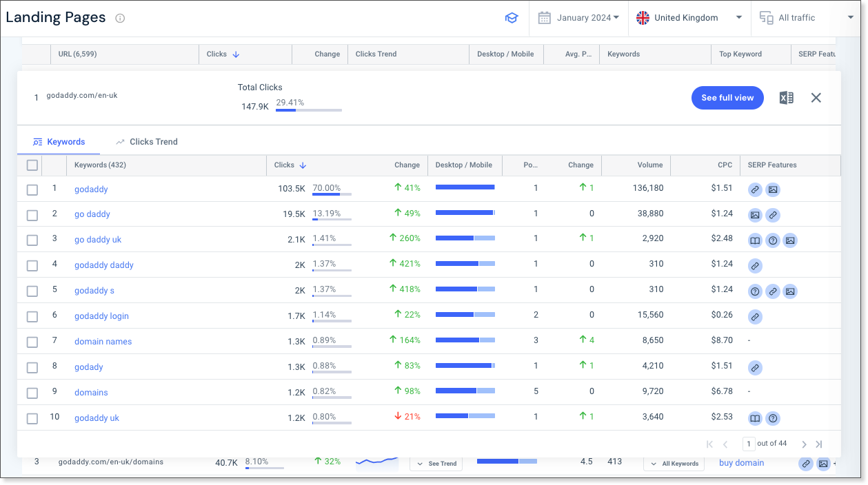Click the SERP Features column header

coord(771,165)
